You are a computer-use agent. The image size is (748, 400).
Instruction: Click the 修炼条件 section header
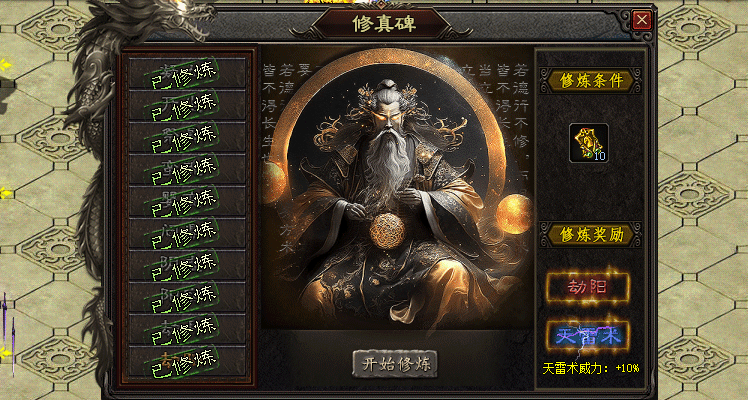[x=591, y=81]
